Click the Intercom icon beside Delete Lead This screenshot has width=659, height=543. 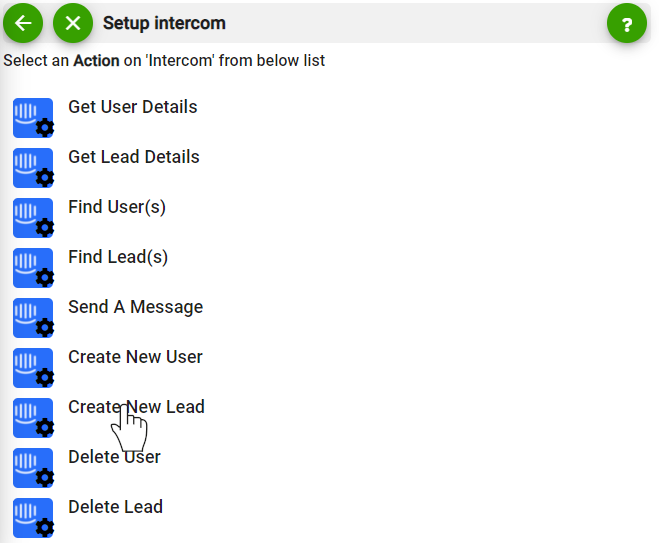click(x=33, y=518)
